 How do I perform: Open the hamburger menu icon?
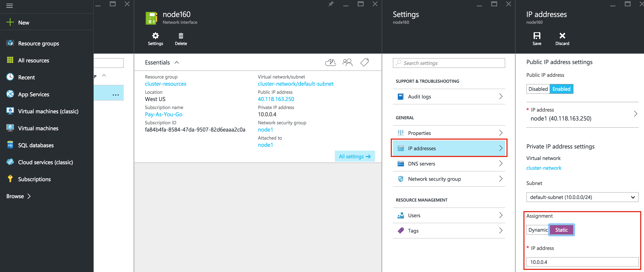[10, 6]
